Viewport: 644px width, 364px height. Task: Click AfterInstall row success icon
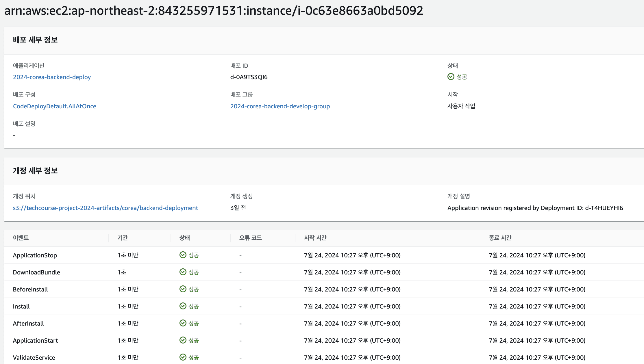tap(183, 323)
